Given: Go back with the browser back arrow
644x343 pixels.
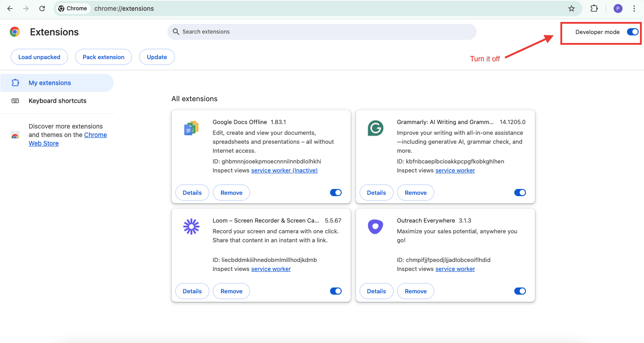Looking at the screenshot, I should point(10,9).
